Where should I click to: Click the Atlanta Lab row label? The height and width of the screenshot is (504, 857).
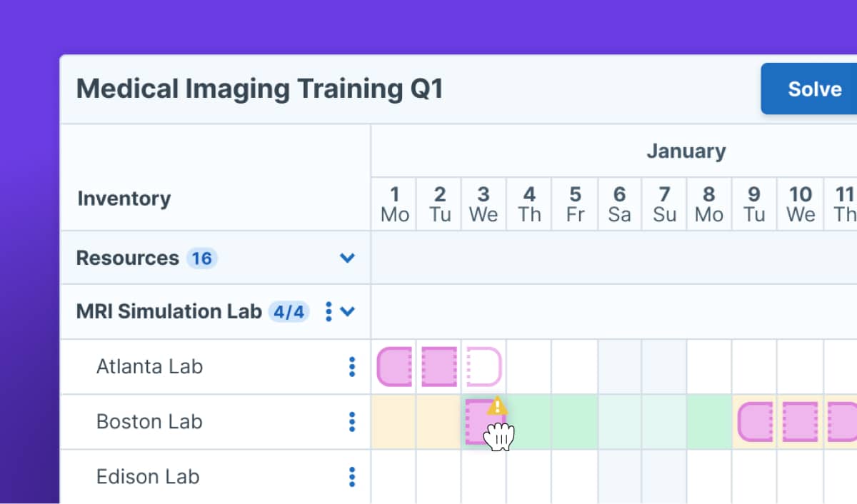[149, 366]
